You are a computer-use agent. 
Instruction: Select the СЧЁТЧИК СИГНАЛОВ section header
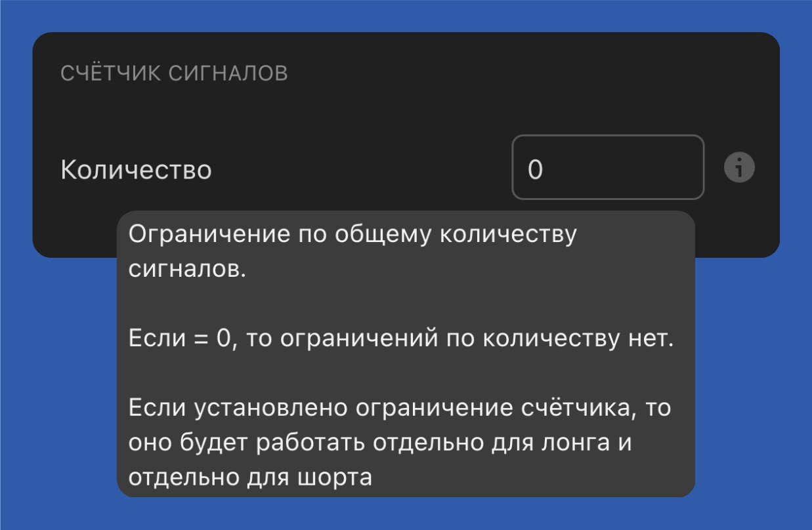[175, 72]
